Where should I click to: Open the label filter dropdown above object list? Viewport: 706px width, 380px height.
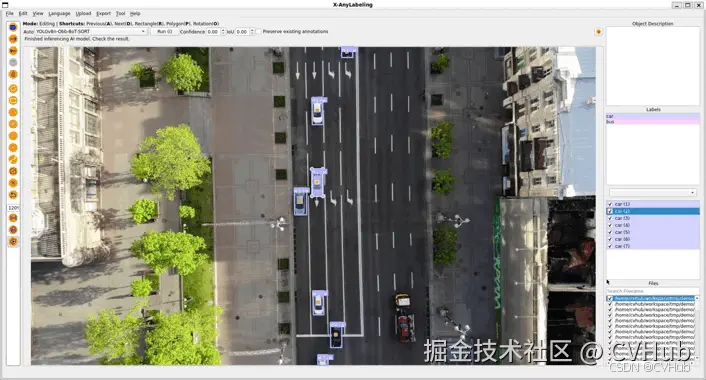click(652, 193)
